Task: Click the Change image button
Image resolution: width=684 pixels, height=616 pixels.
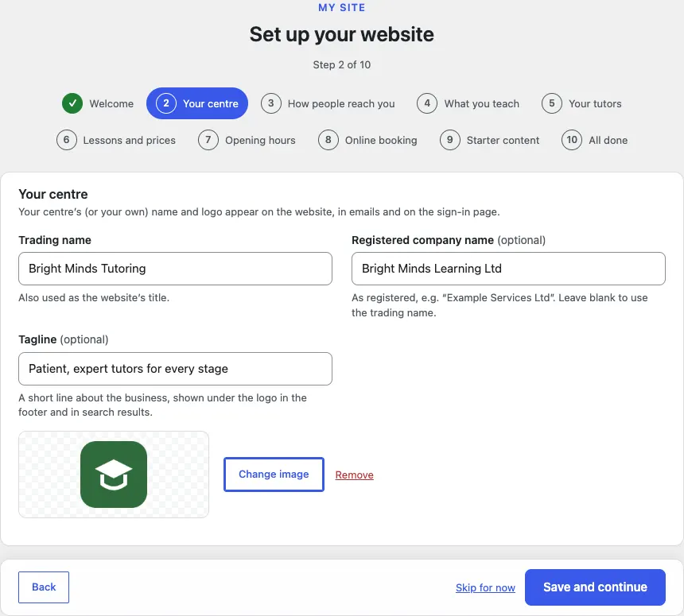Action: [274, 475]
